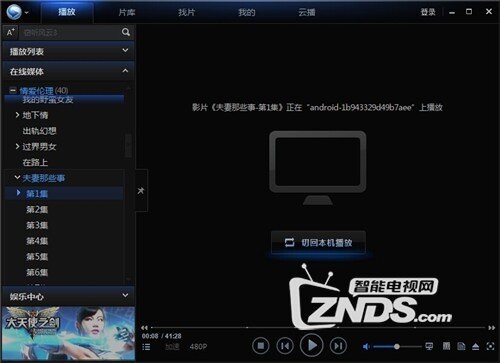Skip to the previous episode
500x363 pixels.
[x=285, y=346]
